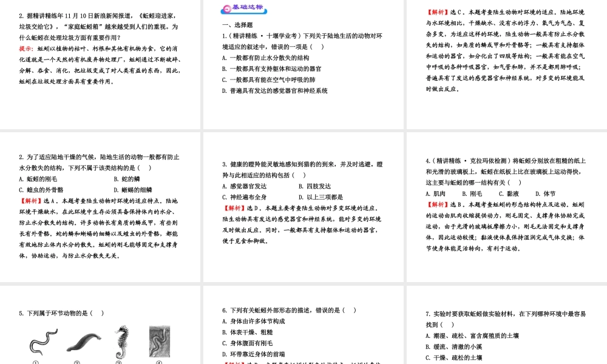Choose option 'C. 身体腹面有刚毛'

[x=248, y=343]
